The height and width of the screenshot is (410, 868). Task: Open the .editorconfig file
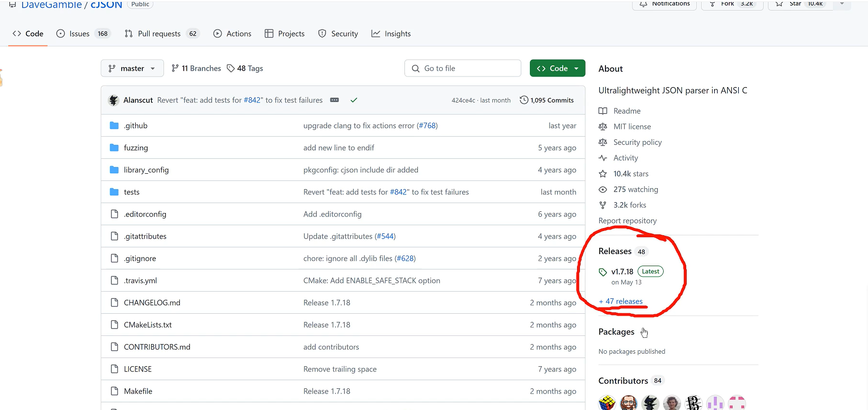[x=145, y=214]
